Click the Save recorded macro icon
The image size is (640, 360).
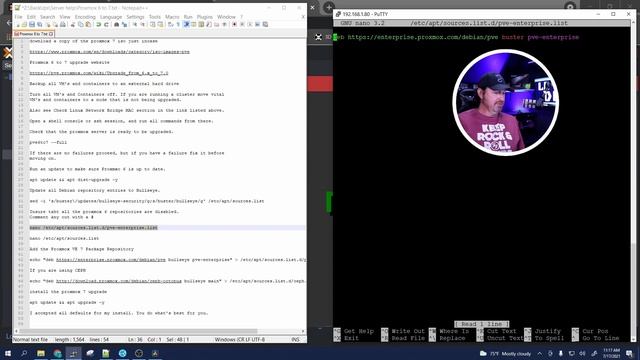pyautogui.click(x=265, y=24)
